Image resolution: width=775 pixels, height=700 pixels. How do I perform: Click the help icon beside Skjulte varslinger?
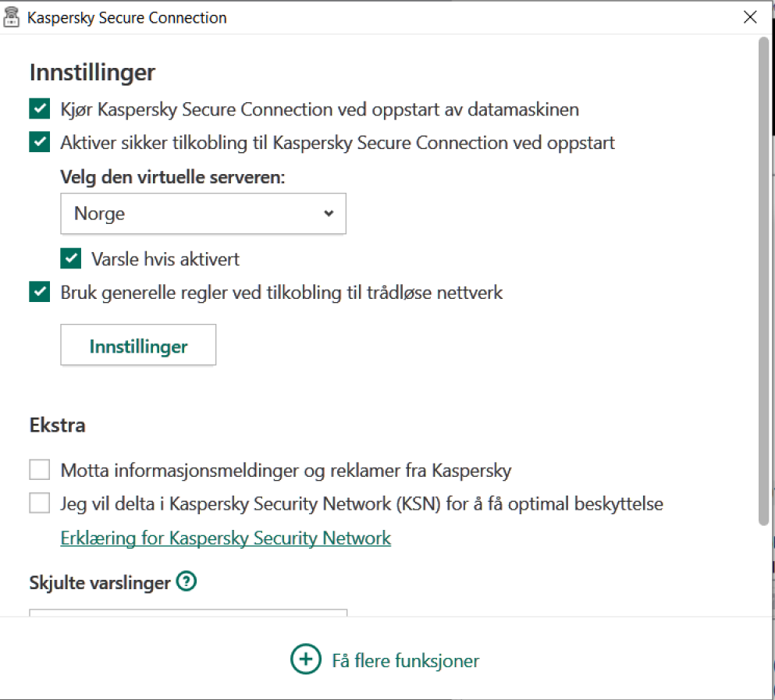[186, 581]
